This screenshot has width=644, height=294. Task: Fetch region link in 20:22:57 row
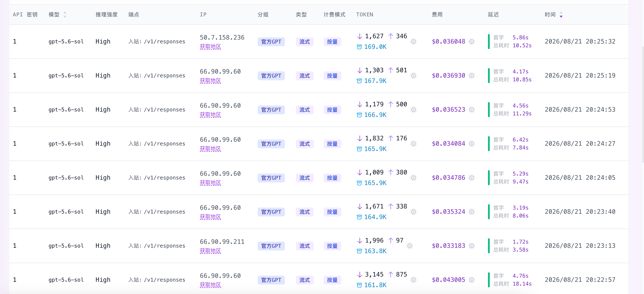point(210,284)
